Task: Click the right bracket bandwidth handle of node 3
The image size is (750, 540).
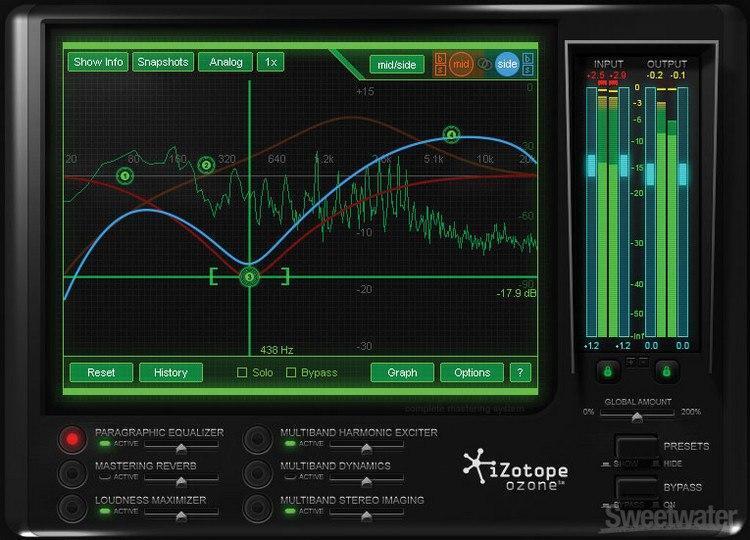Action: click(286, 276)
